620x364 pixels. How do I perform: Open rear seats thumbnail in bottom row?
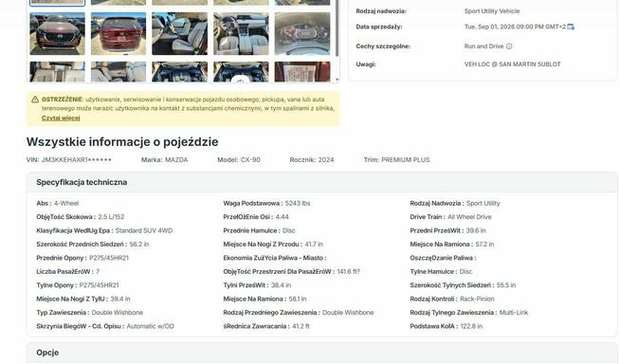57,71
